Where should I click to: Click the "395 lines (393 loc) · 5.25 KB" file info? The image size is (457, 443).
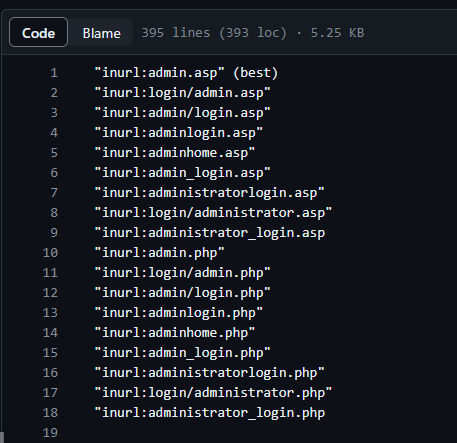pos(253,33)
